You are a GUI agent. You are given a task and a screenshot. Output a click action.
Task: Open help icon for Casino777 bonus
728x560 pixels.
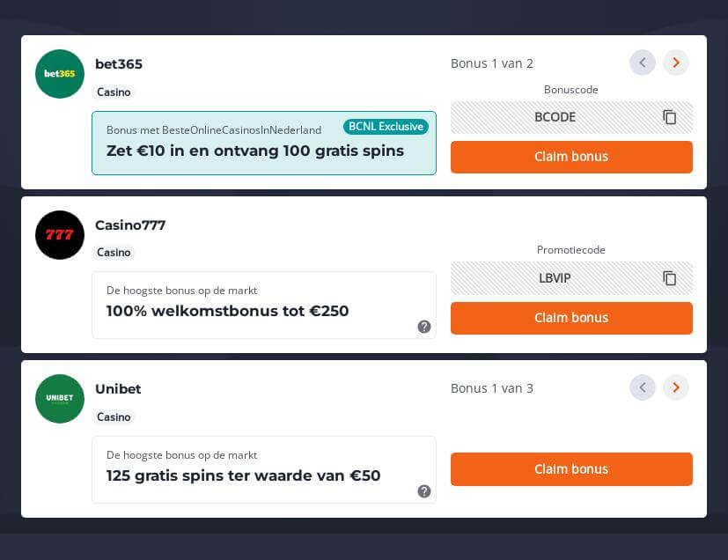tap(424, 327)
